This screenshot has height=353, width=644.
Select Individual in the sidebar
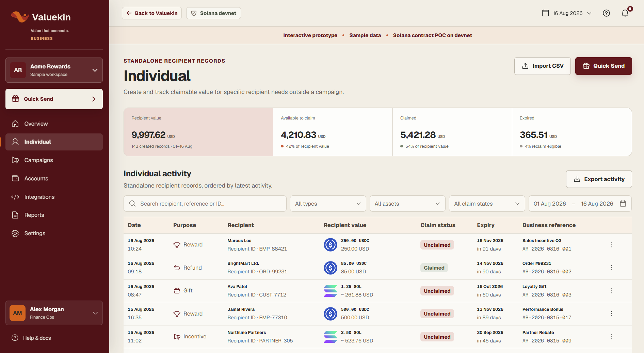pyautogui.click(x=54, y=142)
